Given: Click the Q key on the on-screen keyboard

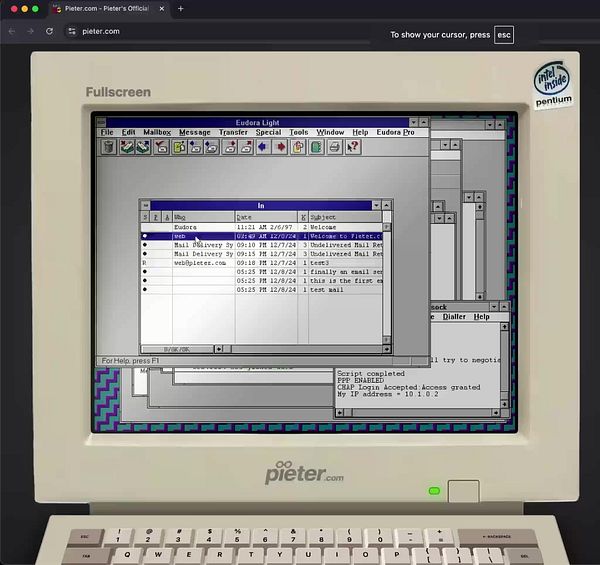Looking at the screenshot, I should point(127,555).
